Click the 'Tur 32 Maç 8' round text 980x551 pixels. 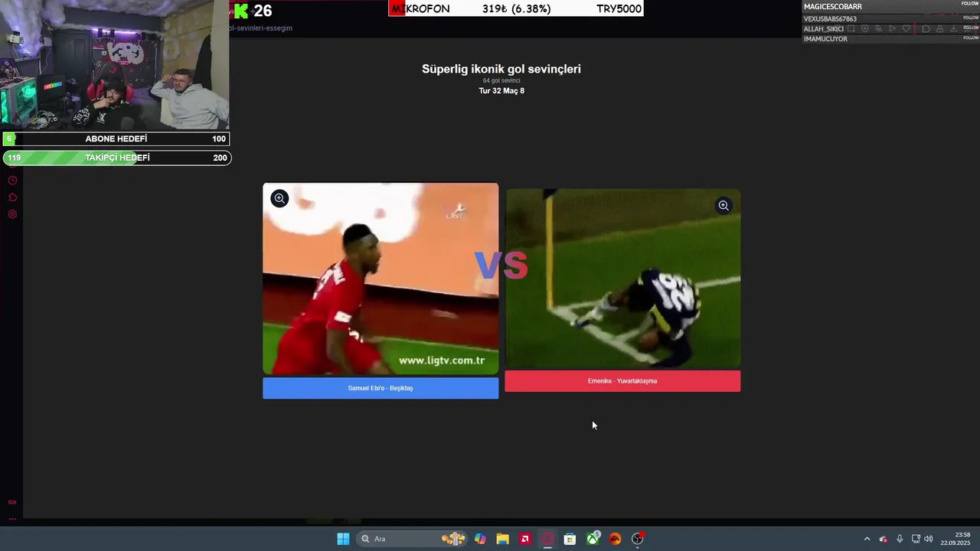pos(501,90)
